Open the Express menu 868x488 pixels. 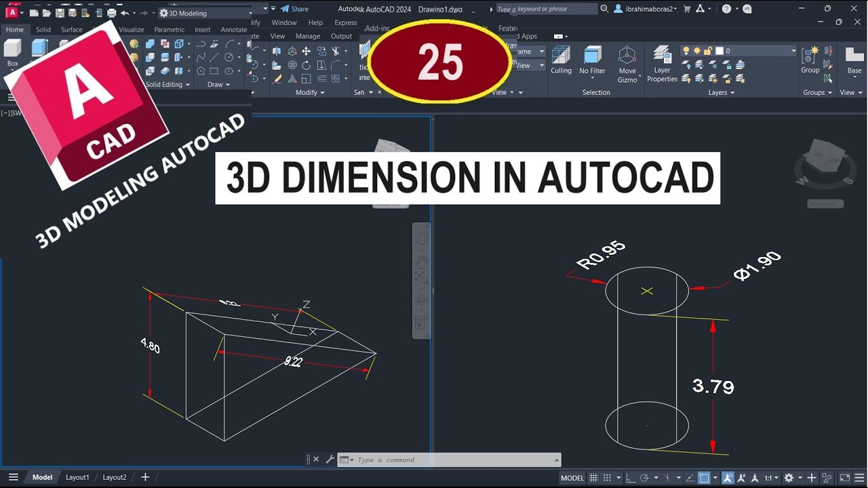345,22
